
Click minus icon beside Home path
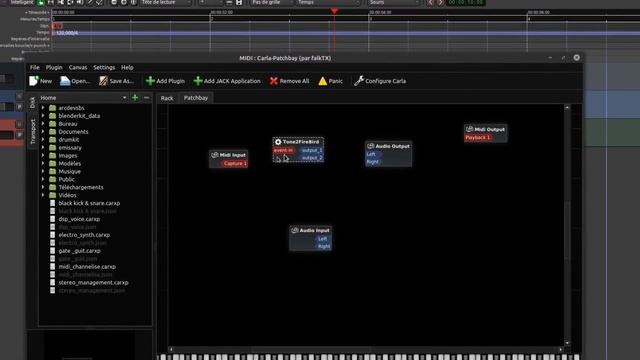point(147,98)
